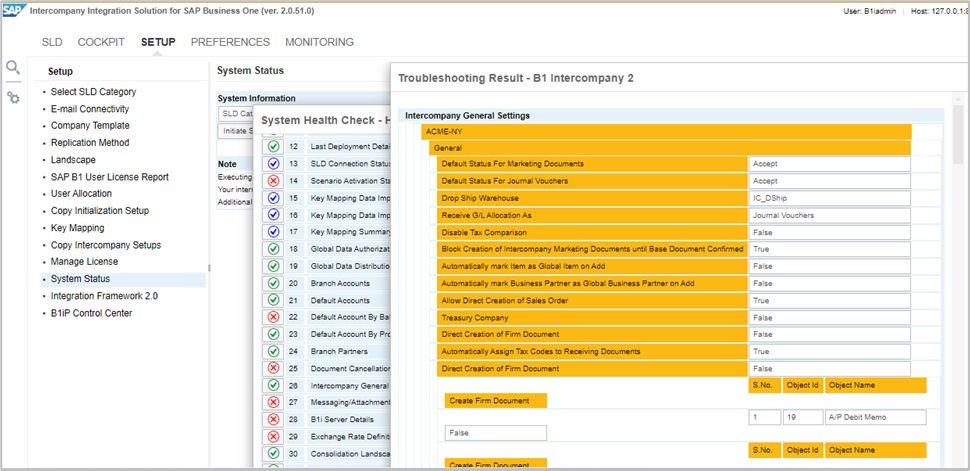Screen dimensions: 970x471
Task: Collapse the General settings group header
Action: [x=447, y=147]
